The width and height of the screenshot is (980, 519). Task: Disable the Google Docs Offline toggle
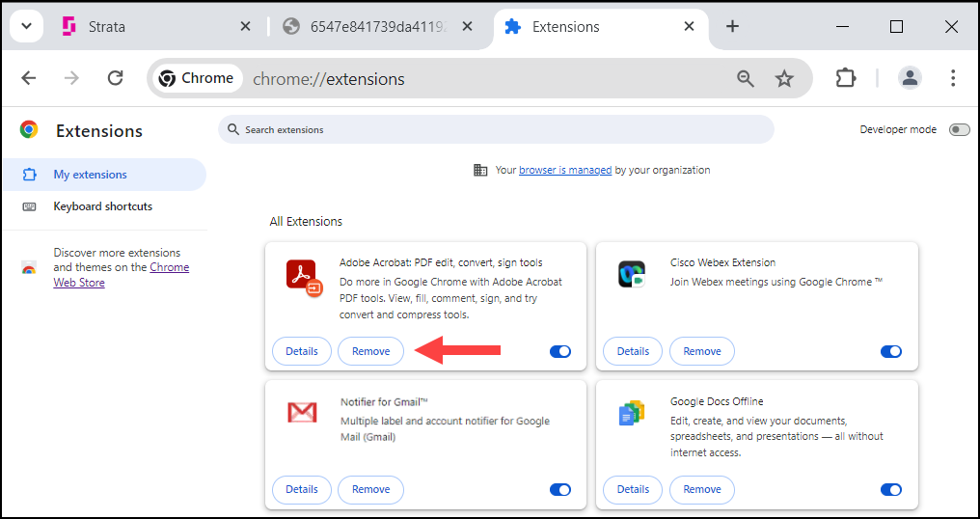890,489
